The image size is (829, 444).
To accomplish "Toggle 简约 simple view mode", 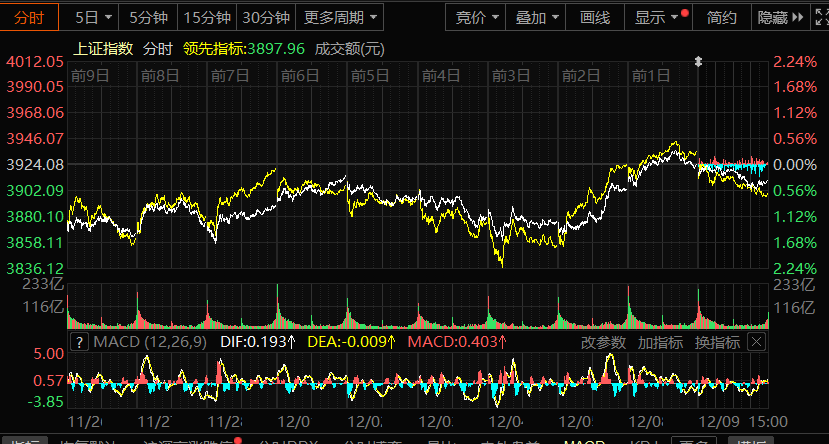I will (x=721, y=18).
